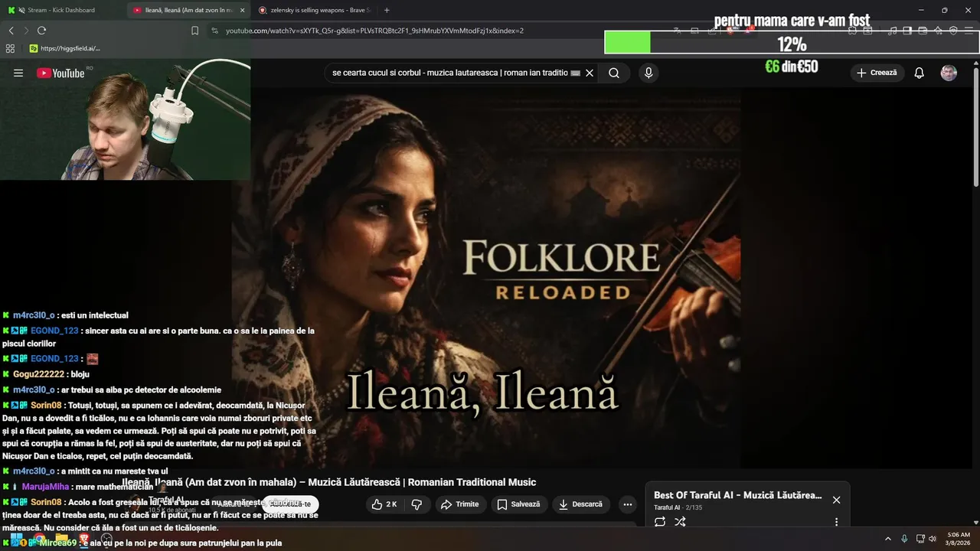Share the video via Trimite
Image resolution: width=980 pixels, height=551 pixels.
[459, 504]
